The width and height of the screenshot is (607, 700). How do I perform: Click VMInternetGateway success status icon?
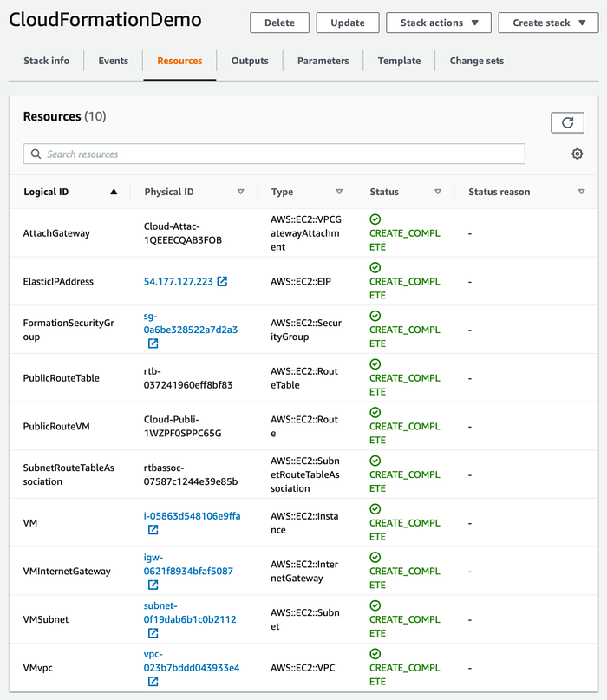click(x=375, y=557)
